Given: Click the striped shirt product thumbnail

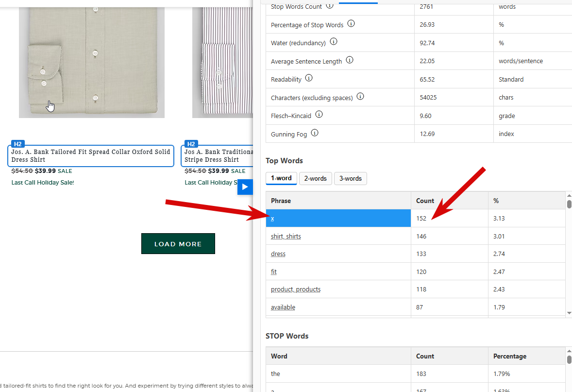Looking at the screenshot, I should click(x=222, y=62).
